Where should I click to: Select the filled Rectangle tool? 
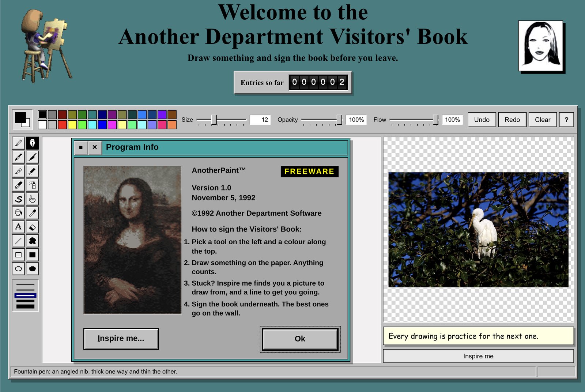point(32,255)
